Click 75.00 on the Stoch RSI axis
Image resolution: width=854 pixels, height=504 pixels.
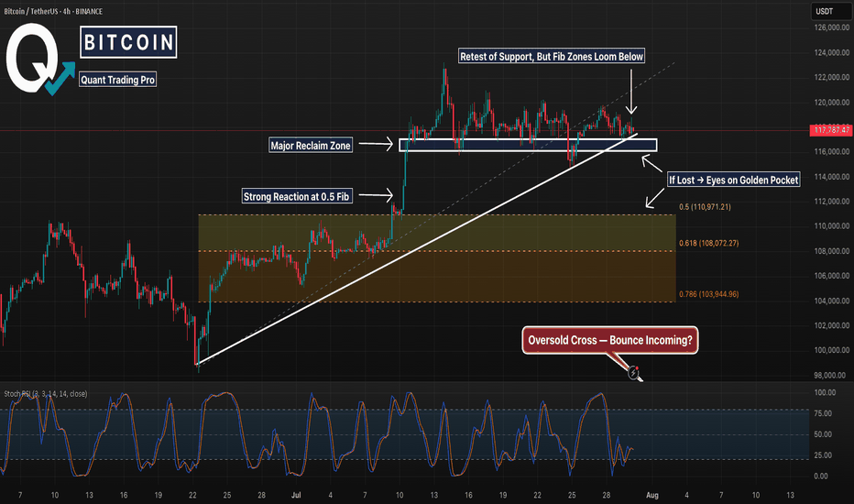[x=823, y=413]
